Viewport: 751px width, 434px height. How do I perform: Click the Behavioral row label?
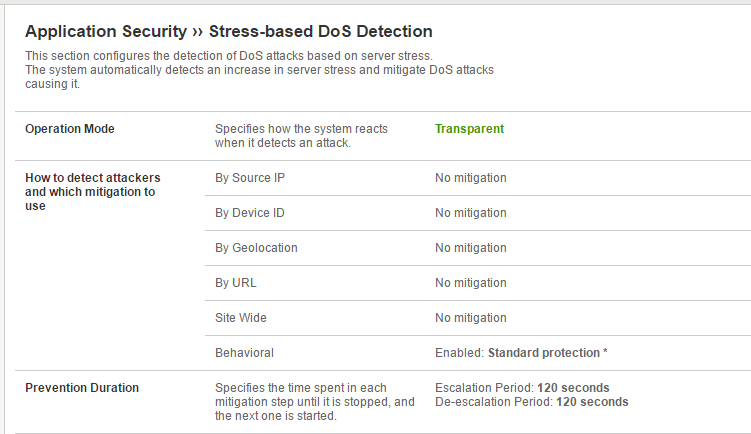tap(244, 353)
